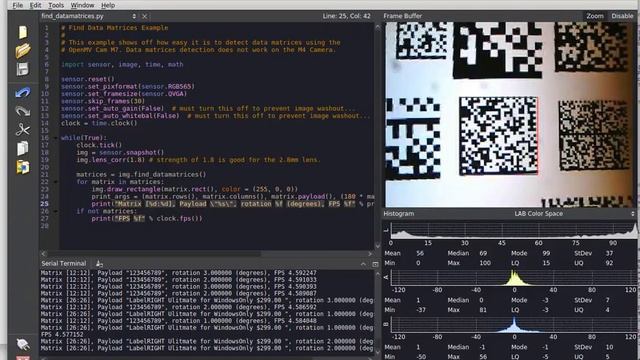The width and height of the screenshot is (640, 360).
Task: Click the A channel yellow histogram graph
Action: click(x=513, y=278)
